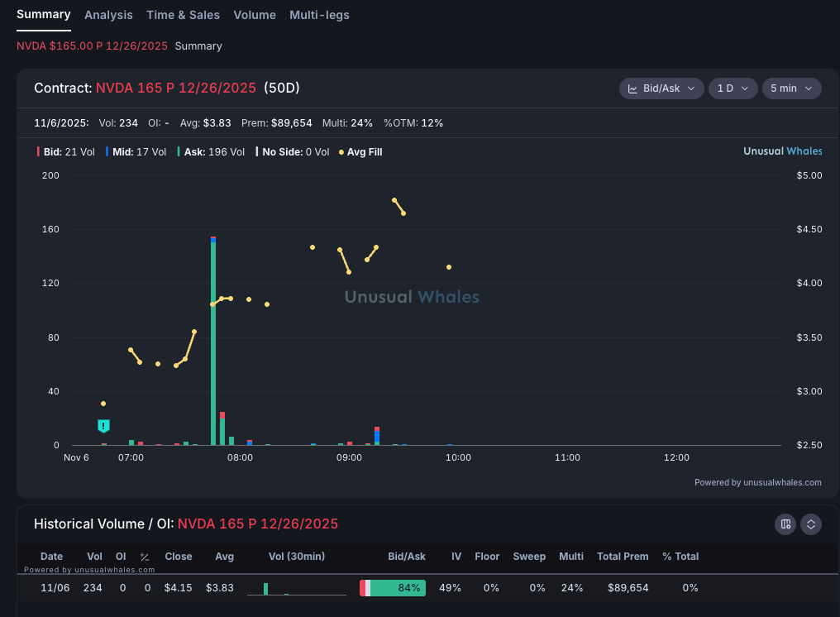The width and height of the screenshot is (840, 617).
Task: Open the Powered by unusualwhales.com link under chart
Action: (x=757, y=482)
